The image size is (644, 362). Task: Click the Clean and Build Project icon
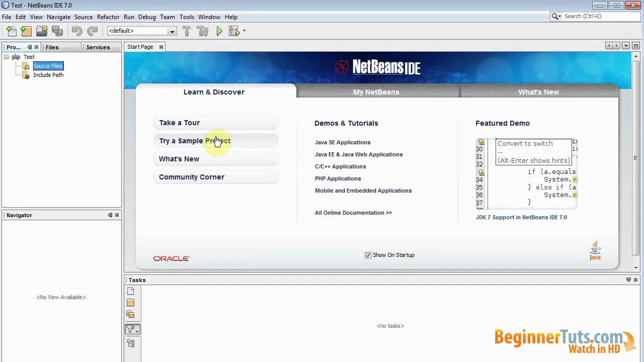coord(202,31)
